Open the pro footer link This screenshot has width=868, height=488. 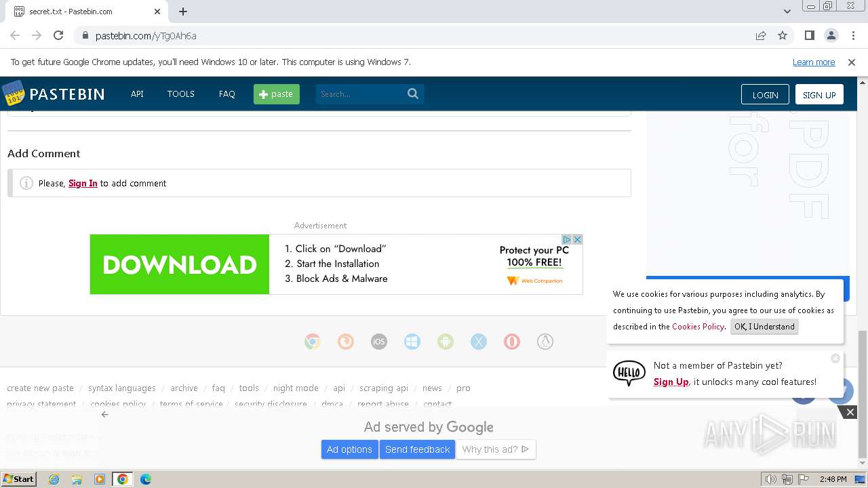[463, 388]
